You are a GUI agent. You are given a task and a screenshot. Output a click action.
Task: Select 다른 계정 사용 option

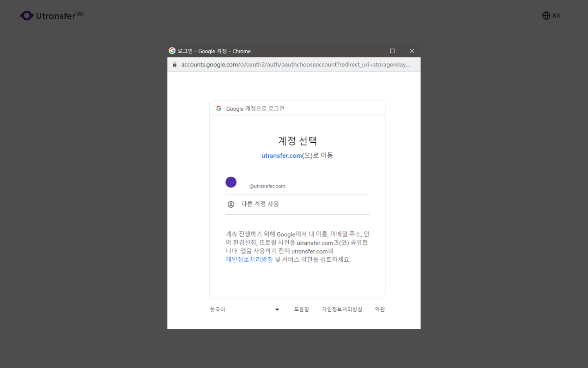coord(297,204)
